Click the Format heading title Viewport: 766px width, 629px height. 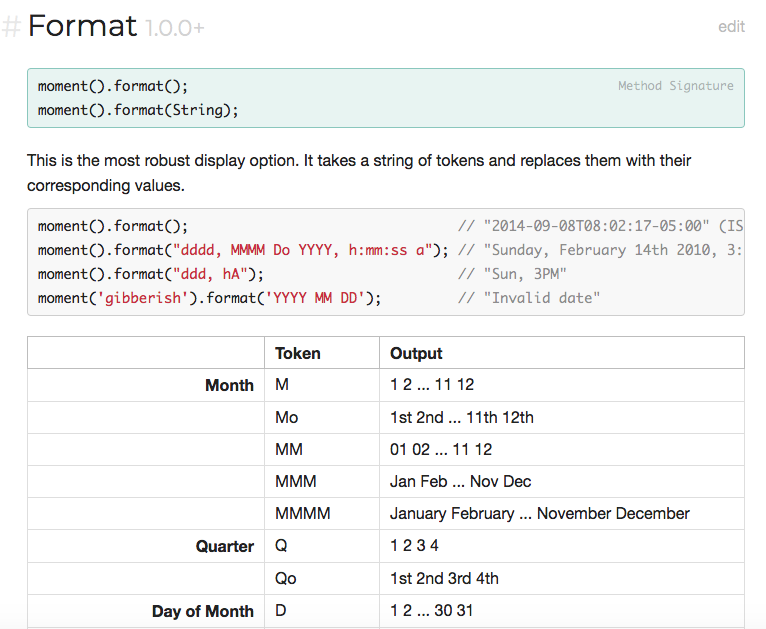pyautogui.click(x=82, y=26)
